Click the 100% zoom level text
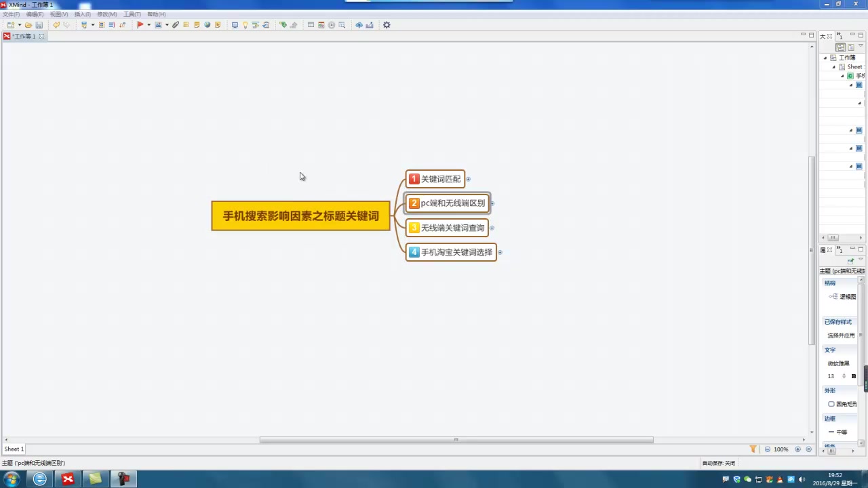The width and height of the screenshot is (868, 488). (x=781, y=449)
